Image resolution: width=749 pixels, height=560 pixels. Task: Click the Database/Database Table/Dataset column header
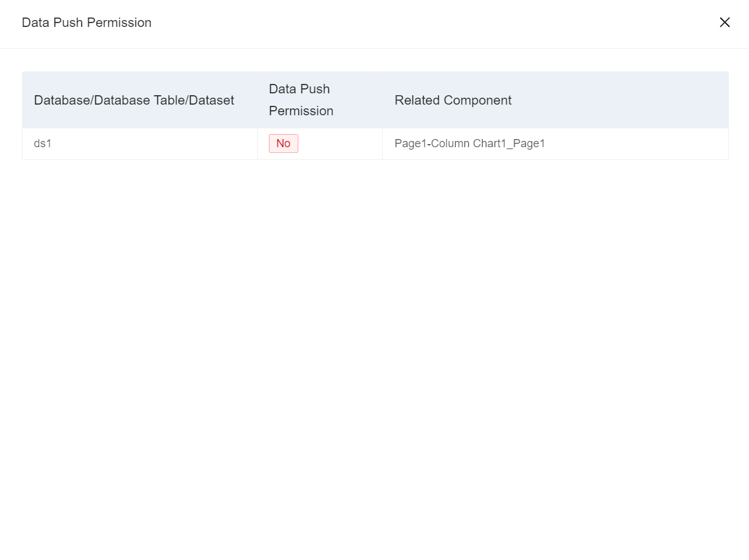134,100
